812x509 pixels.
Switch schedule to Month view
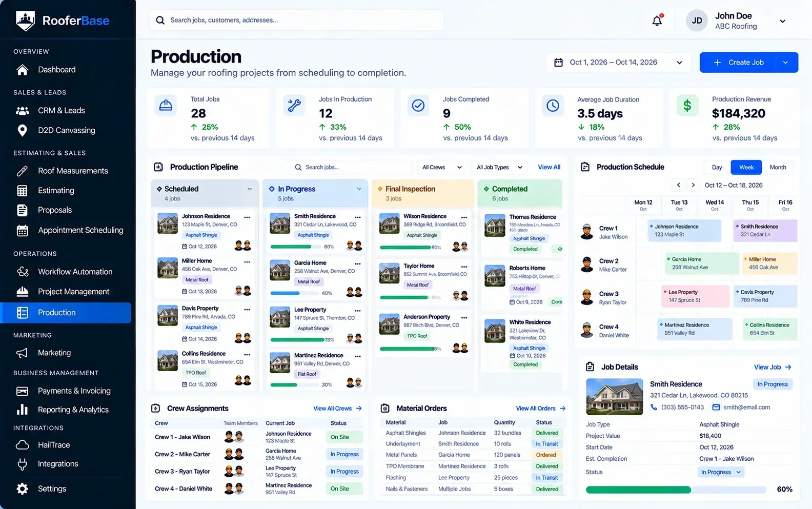click(778, 168)
